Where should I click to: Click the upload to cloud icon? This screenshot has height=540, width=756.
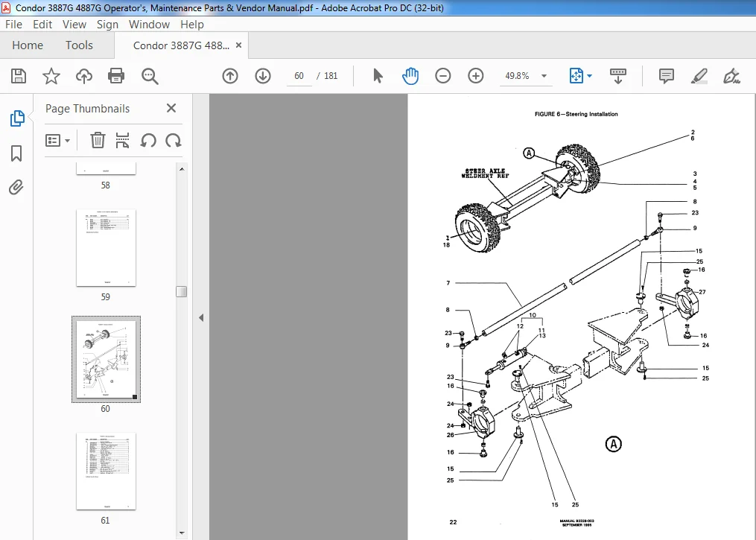(84, 76)
